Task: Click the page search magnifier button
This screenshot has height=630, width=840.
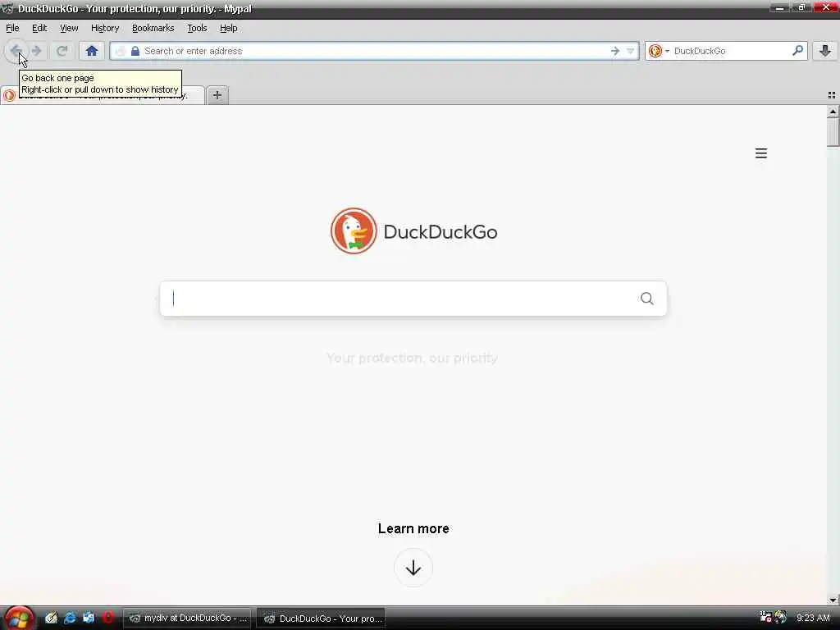Action: pyautogui.click(x=646, y=299)
